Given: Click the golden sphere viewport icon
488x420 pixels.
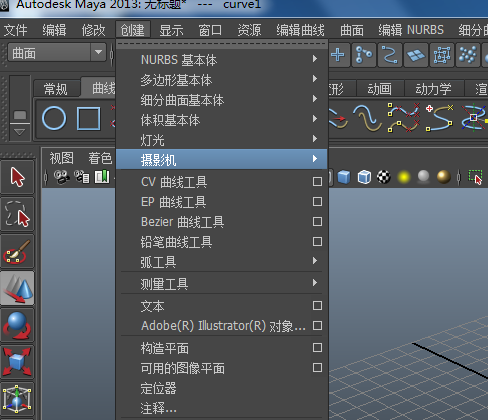Looking at the screenshot, I should point(444,177).
